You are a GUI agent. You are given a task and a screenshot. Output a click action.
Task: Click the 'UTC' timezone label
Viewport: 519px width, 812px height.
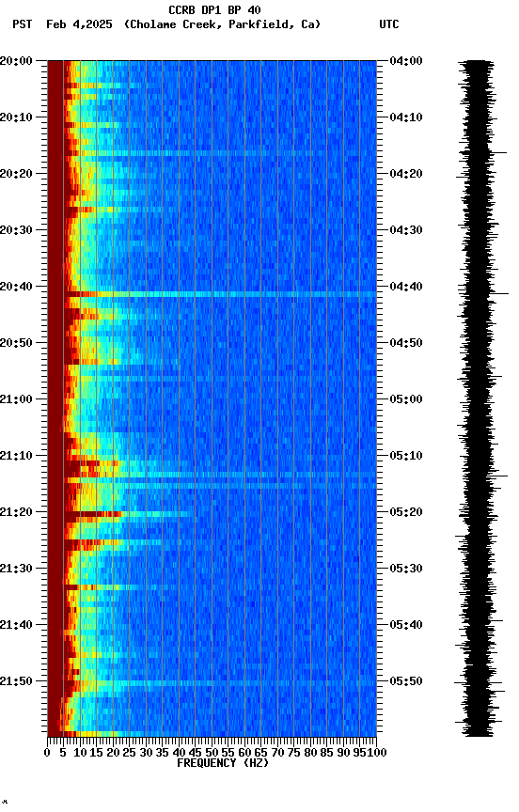pyautogui.click(x=389, y=24)
